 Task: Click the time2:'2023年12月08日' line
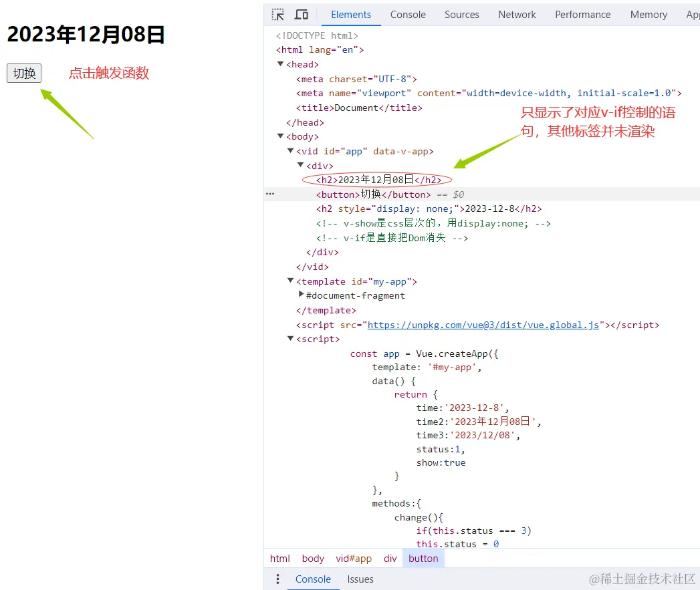(479, 422)
